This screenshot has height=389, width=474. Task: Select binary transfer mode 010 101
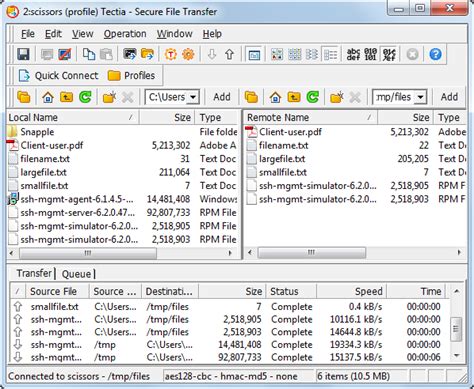click(371, 54)
